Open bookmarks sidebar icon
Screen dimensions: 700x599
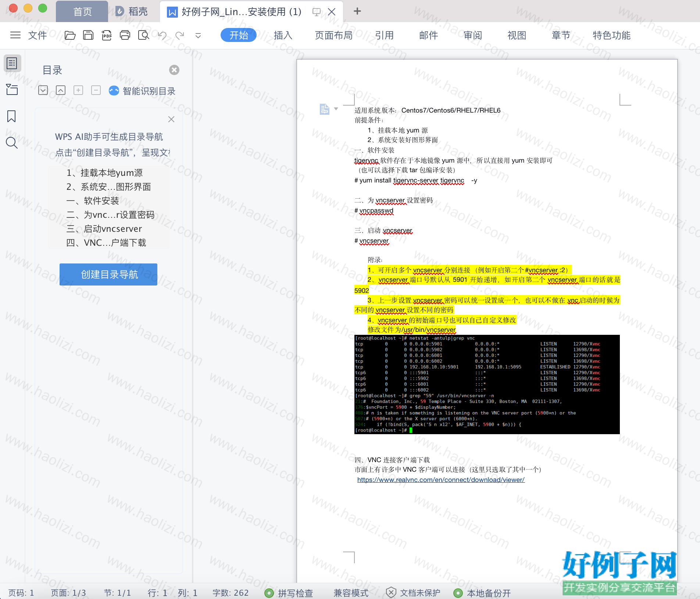pyautogui.click(x=11, y=116)
